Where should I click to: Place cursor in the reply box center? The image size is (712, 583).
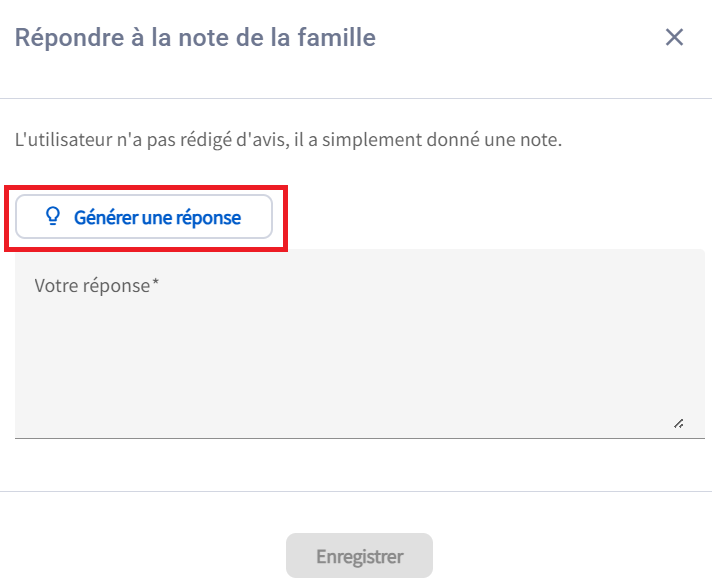pos(359,343)
